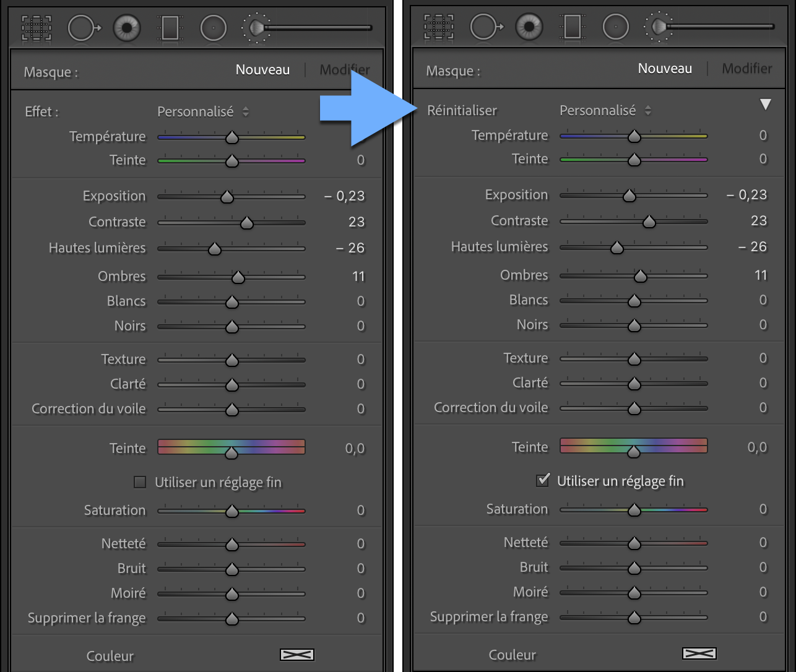796x672 pixels.
Task: Select the Radial Filter tool in left panel
Action: point(214,28)
